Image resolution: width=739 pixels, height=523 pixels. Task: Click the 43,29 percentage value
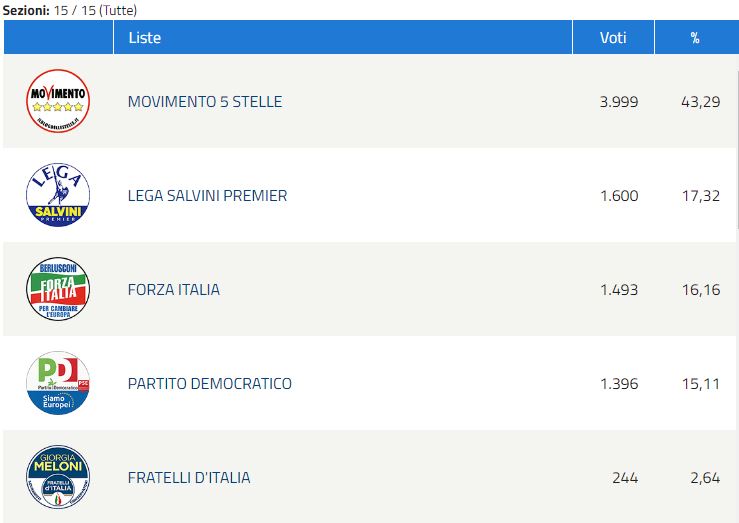coord(701,102)
